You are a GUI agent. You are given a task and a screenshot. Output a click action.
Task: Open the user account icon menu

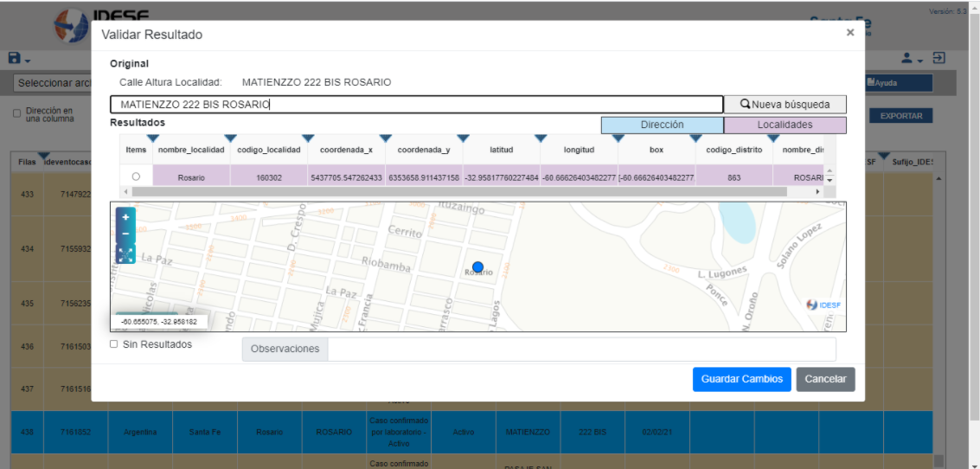point(912,59)
